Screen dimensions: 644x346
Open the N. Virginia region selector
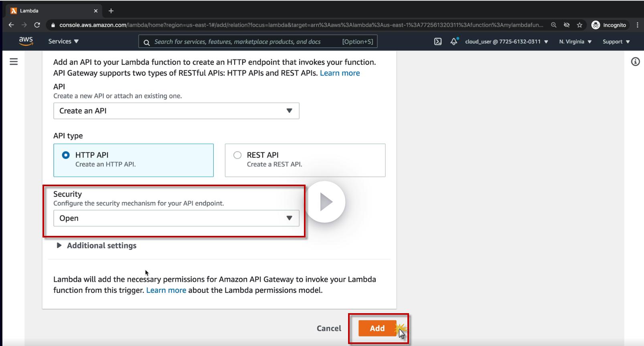pos(575,41)
